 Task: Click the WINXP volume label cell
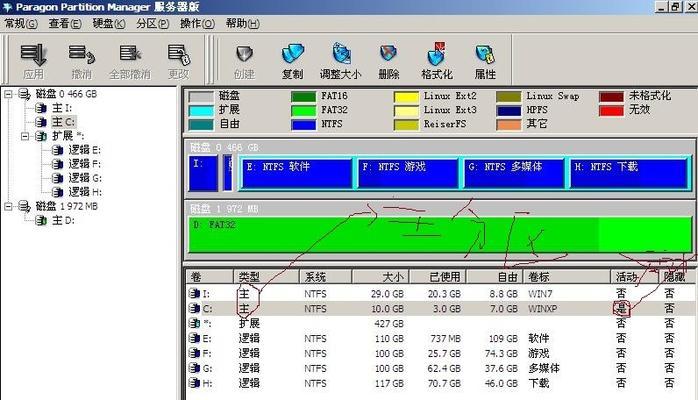coord(542,309)
